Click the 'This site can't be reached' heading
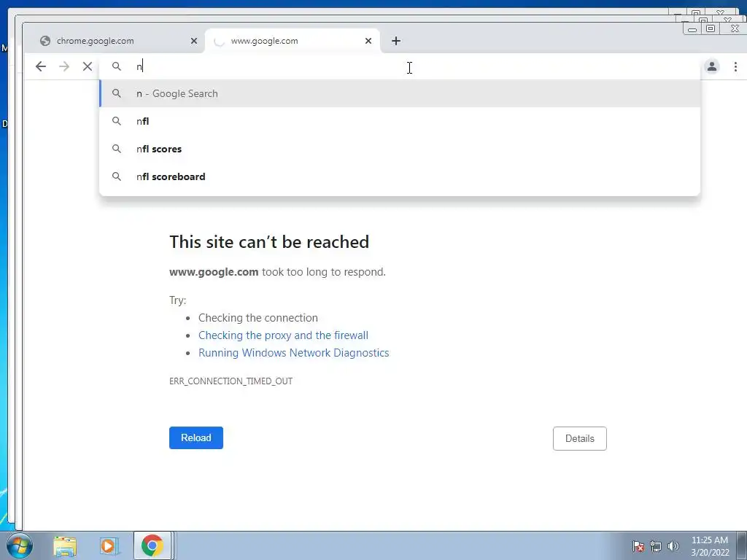 coord(269,242)
